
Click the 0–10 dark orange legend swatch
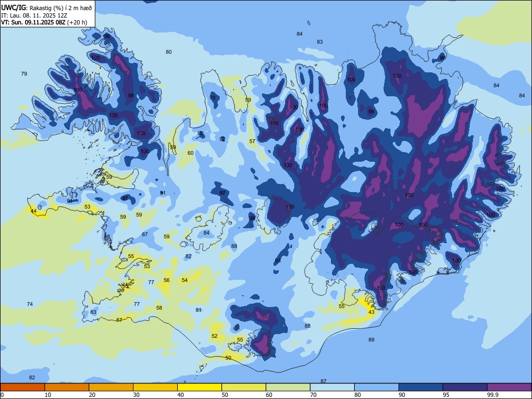pyautogui.click(x=23, y=387)
